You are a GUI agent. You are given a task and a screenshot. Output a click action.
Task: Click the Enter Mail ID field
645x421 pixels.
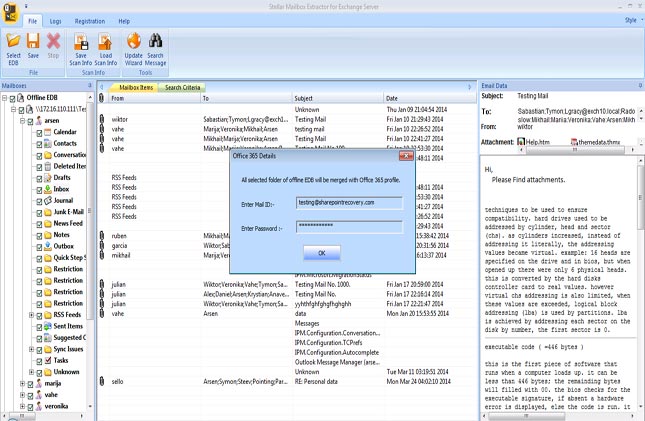click(349, 203)
